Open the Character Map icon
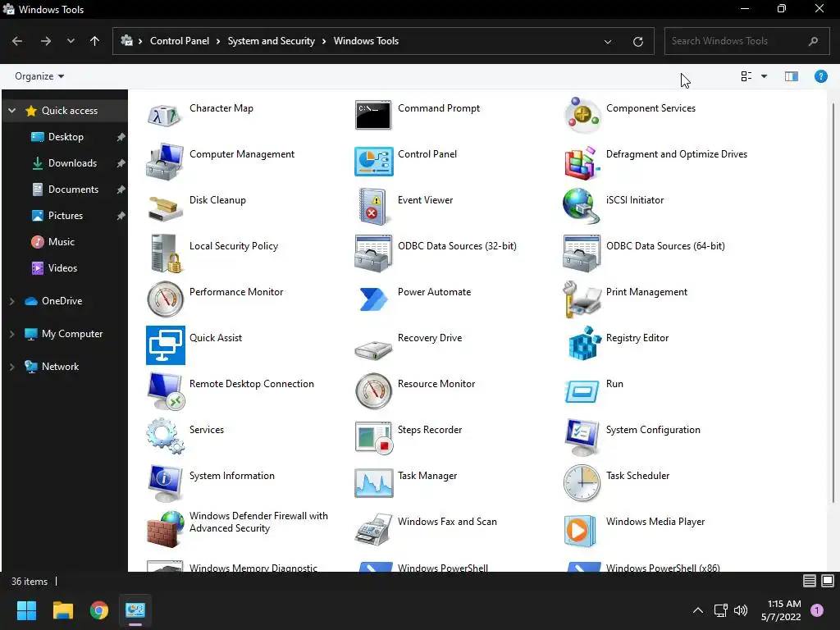This screenshot has height=630, width=840. coord(165,116)
